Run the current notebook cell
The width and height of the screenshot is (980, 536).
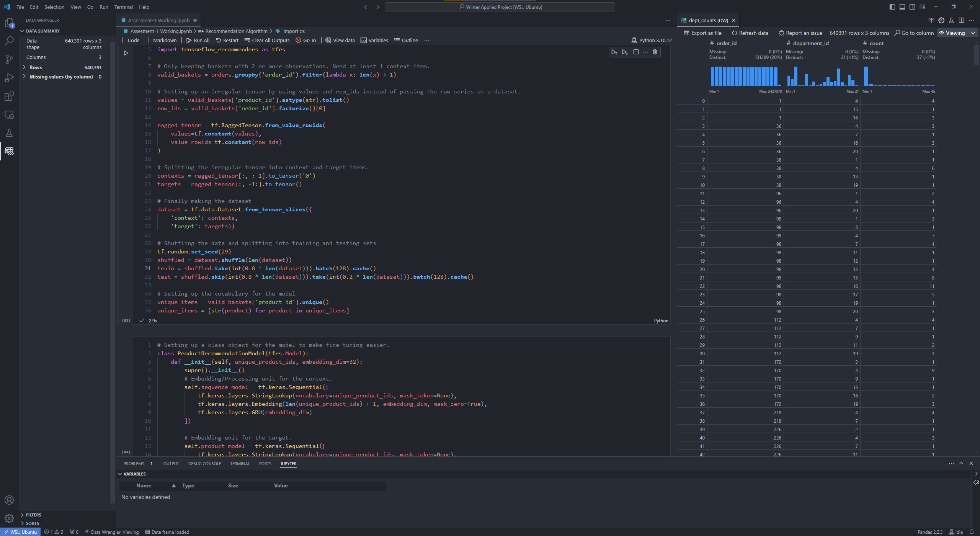pyautogui.click(x=126, y=53)
